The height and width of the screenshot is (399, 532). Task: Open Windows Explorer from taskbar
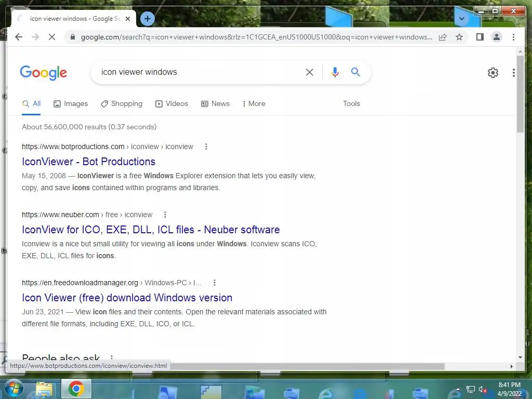[x=44, y=389]
